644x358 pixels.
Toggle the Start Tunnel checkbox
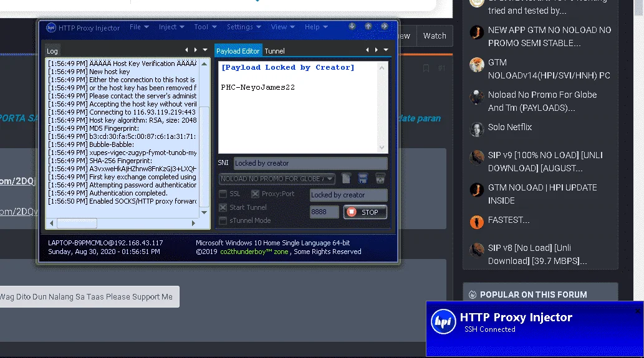coord(223,207)
